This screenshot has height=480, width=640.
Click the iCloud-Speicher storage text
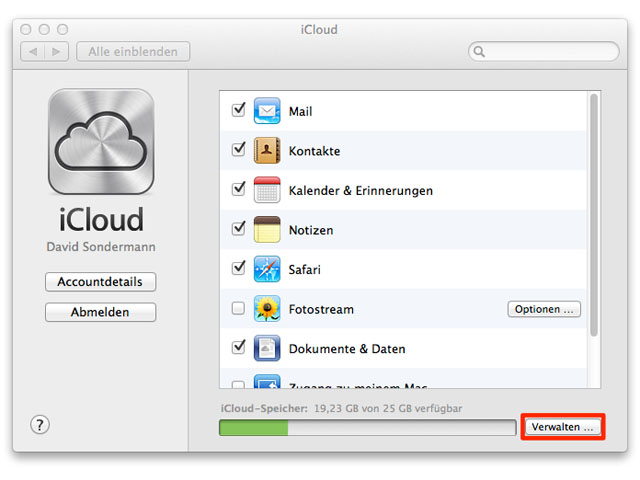pos(341,409)
